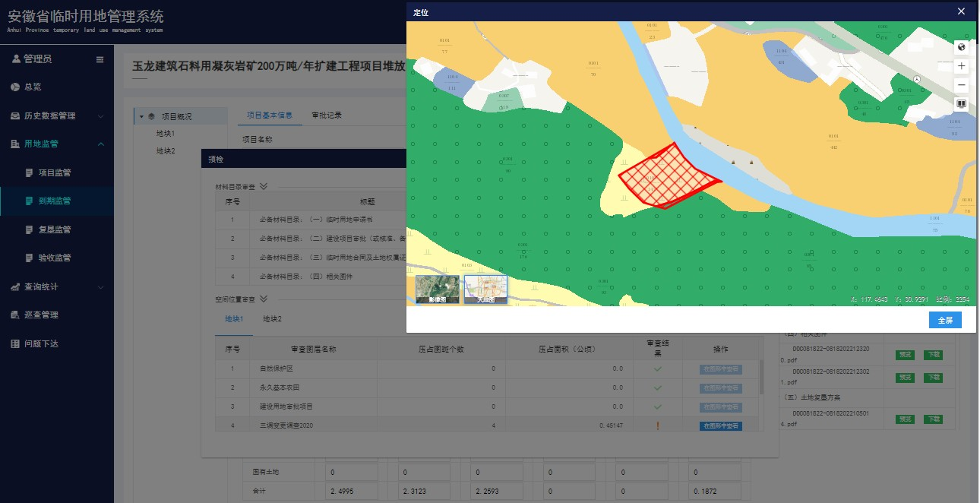
Task: Click the globe base-layer icon on the map
Action: point(961,47)
